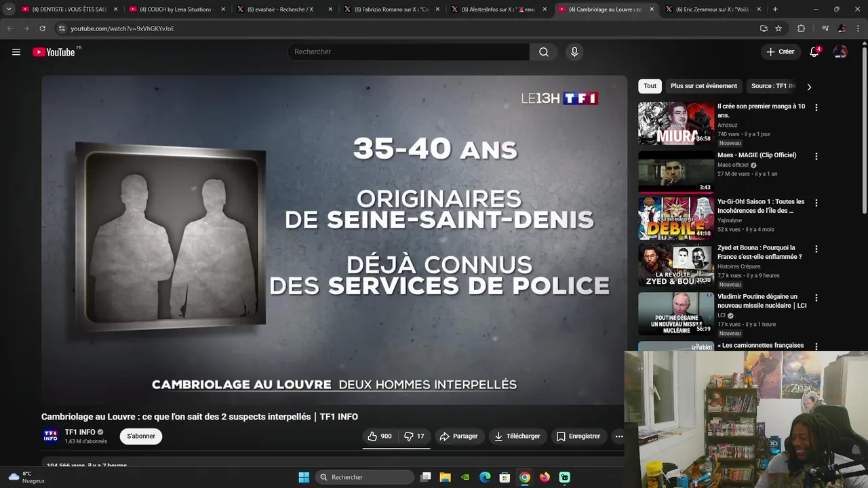Open options for Zyed et Bouna video
Screen dimensions: 868x488
816,249
